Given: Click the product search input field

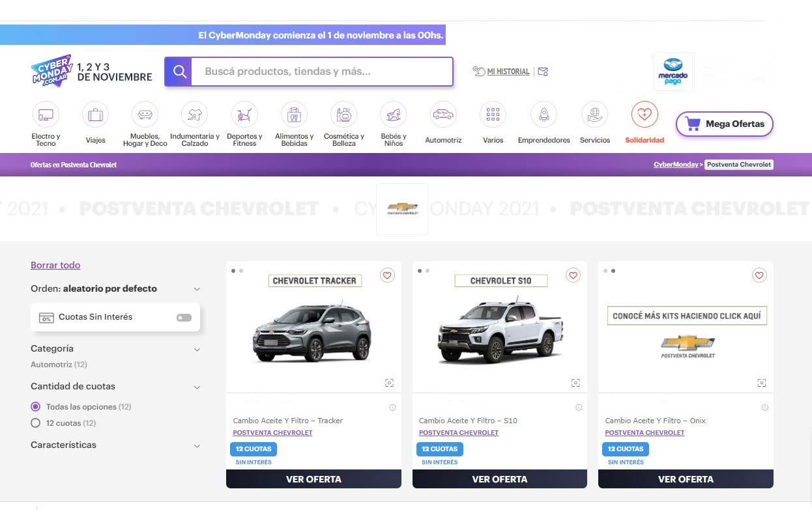Looking at the screenshot, I should coord(322,72).
